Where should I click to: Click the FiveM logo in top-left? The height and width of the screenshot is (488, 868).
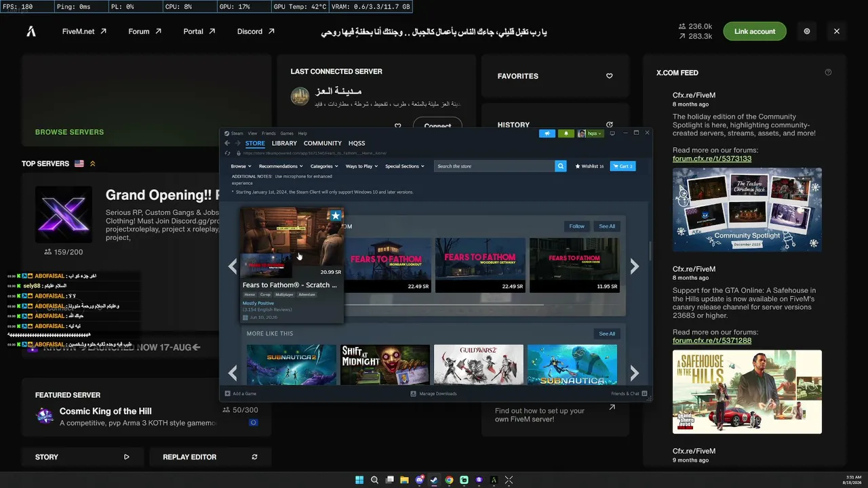(x=31, y=31)
